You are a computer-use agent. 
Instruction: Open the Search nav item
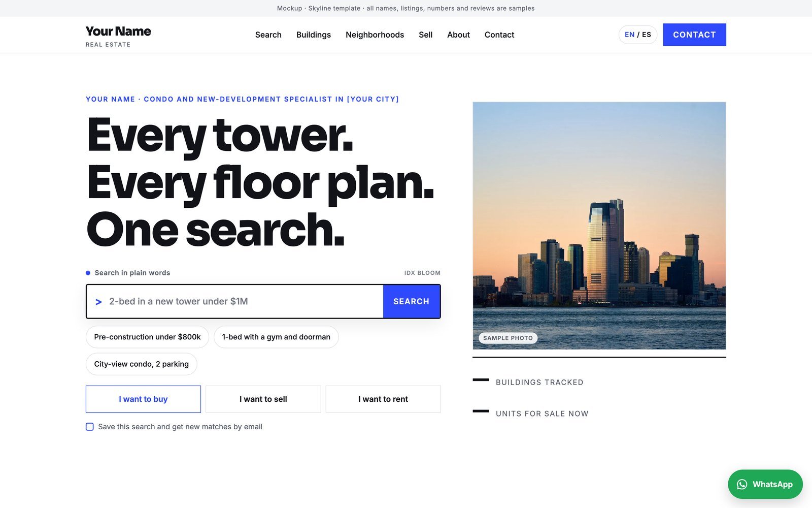268,35
